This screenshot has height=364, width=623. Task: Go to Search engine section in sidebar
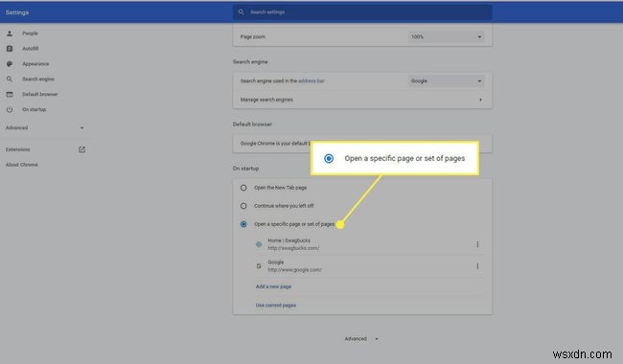[38, 79]
